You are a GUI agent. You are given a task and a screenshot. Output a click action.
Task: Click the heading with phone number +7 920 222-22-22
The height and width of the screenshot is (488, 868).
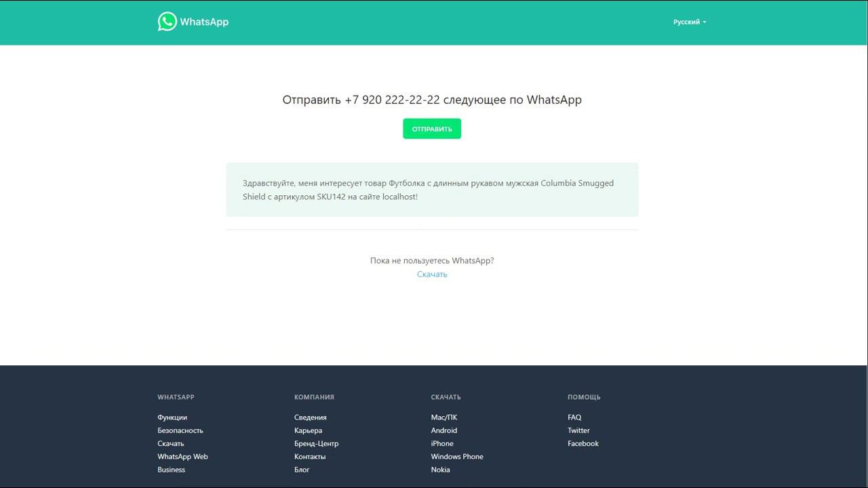(x=432, y=100)
